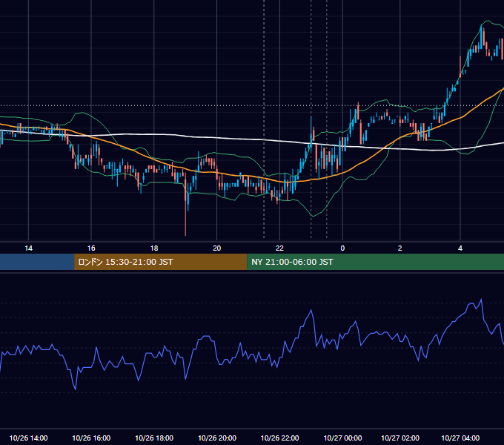Click the 0 hour axis label

pos(342,248)
